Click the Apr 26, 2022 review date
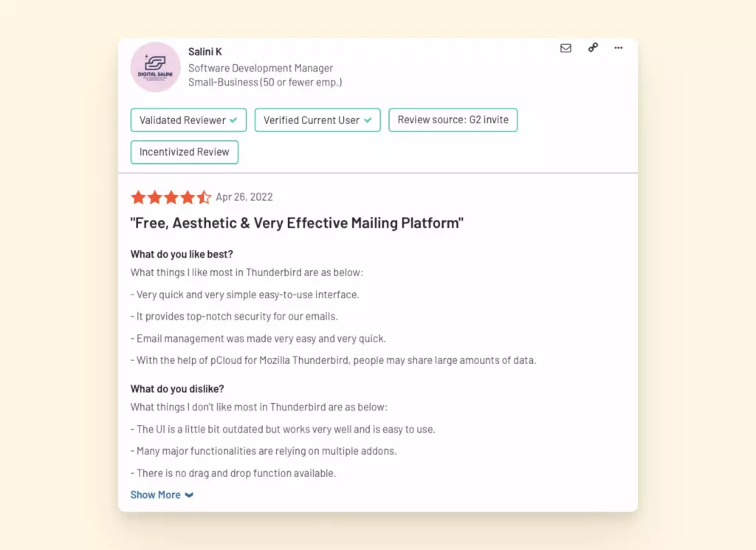Image resolution: width=756 pixels, height=550 pixels. [244, 197]
